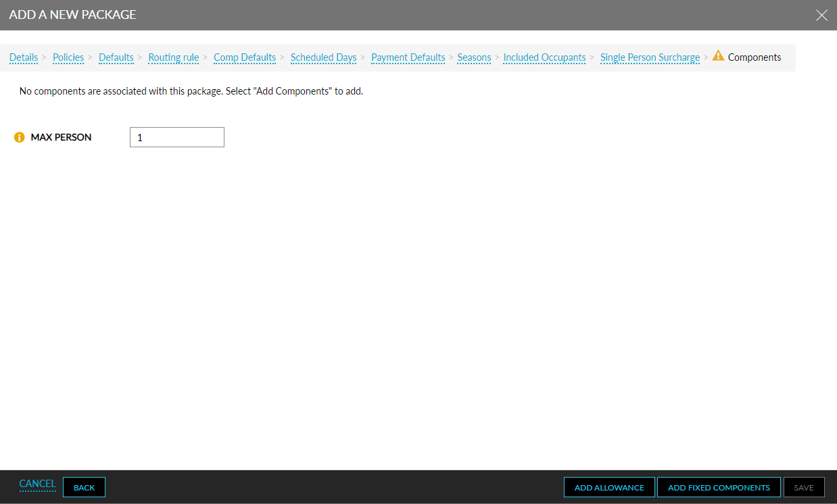Go back to the previous step

(x=83, y=487)
